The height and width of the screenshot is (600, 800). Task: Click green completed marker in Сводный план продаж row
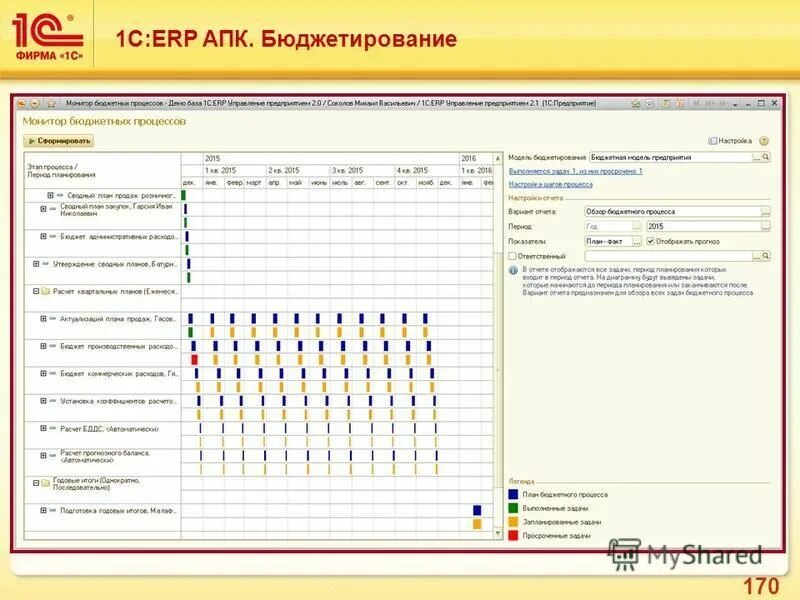click(184, 195)
